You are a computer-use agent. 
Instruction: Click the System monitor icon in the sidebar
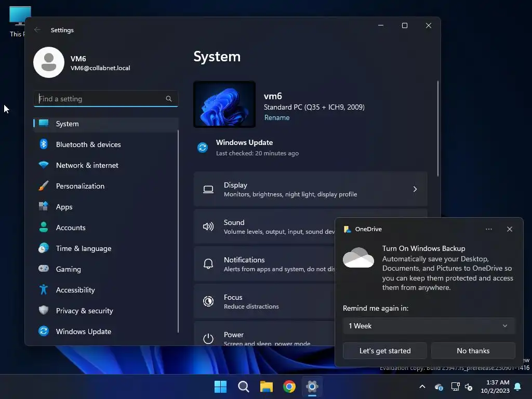click(x=44, y=123)
